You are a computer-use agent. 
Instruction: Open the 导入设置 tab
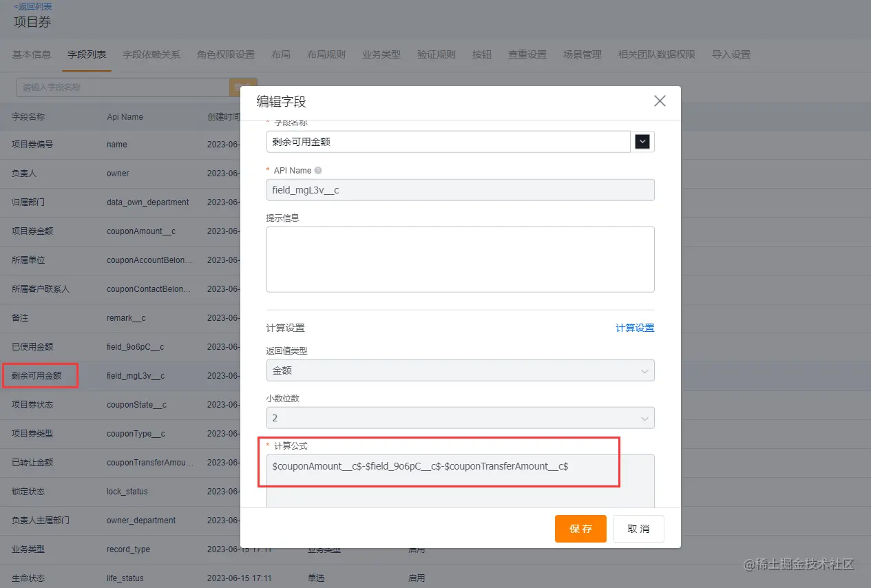[x=731, y=54]
